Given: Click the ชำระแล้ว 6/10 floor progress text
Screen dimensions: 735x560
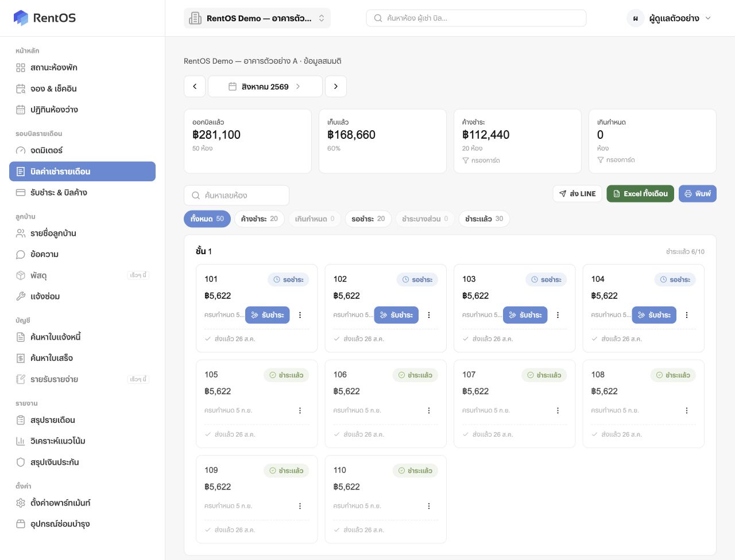Looking at the screenshot, I should pyautogui.click(x=685, y=252).
